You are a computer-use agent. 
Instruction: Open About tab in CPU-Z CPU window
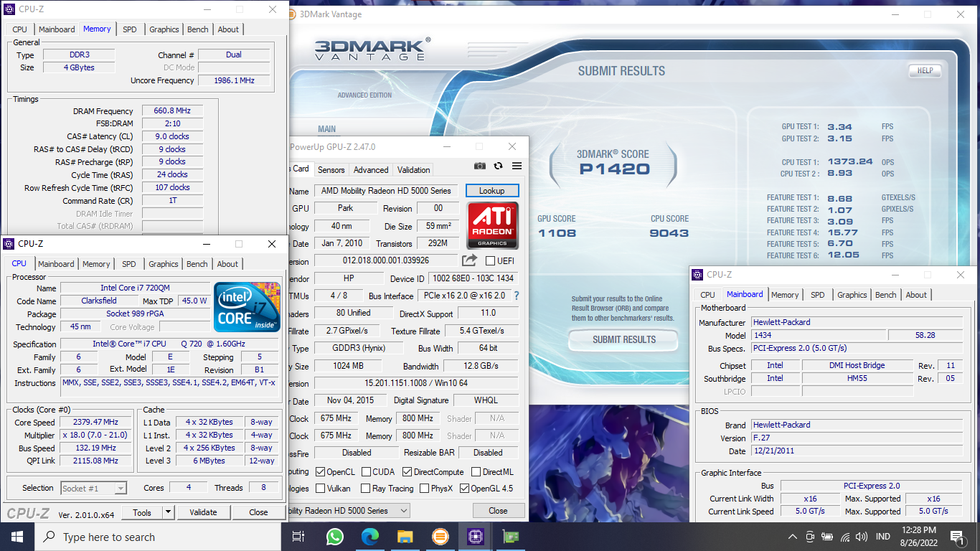pyautogui.click(x=227, y=264)
